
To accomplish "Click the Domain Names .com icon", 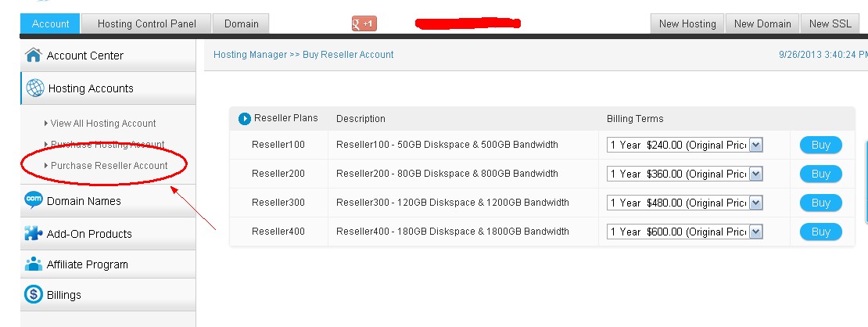I will (x=33, y=201).
